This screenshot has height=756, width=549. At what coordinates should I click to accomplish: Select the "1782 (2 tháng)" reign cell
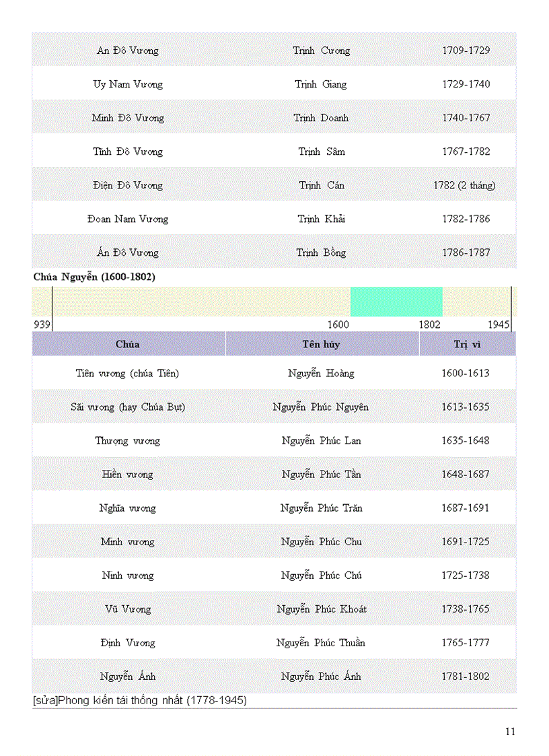465,185
